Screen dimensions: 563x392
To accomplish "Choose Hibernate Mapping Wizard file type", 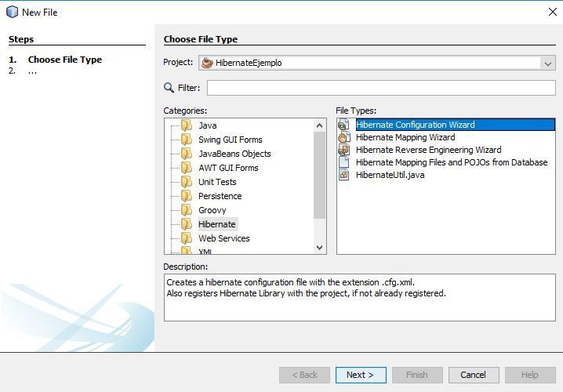I will pyautogui.click(x=405, y=137).
